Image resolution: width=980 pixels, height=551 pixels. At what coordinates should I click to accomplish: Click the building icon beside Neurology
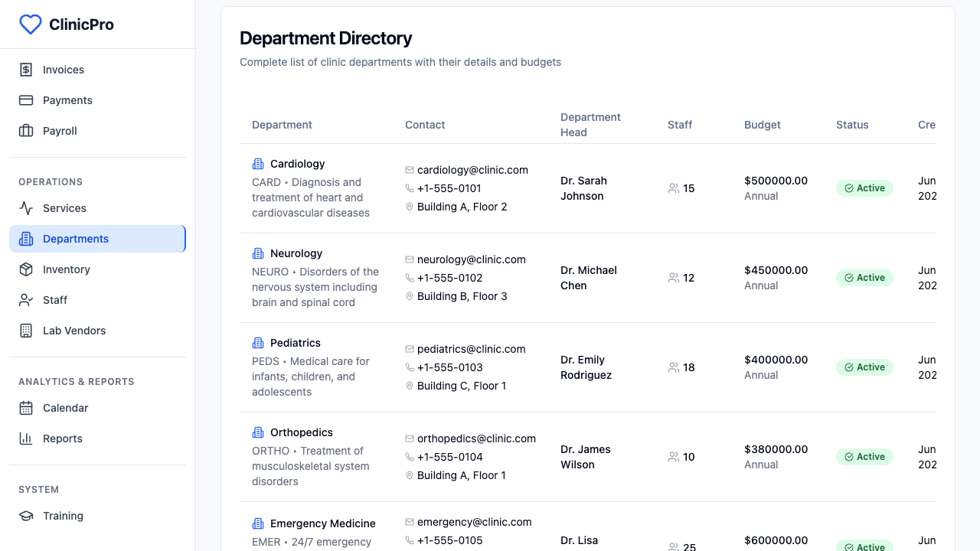pyautogui.click(x=258, y=253)
